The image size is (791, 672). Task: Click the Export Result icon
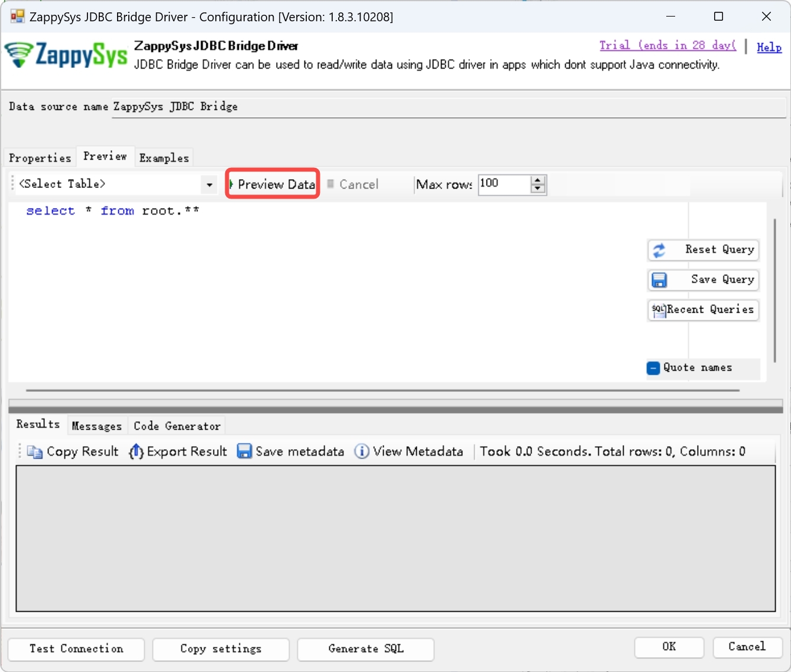click(x=136, y=452)
